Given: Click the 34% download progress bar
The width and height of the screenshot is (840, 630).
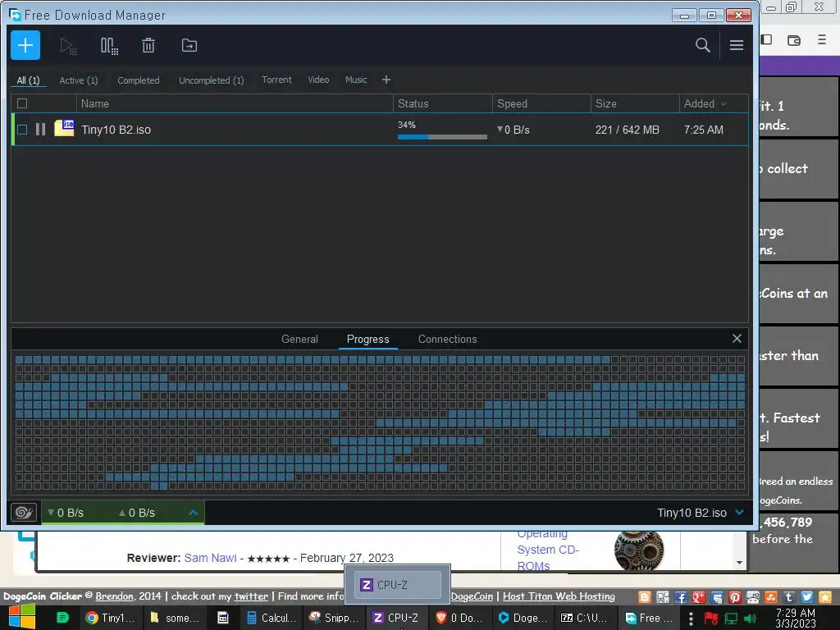Looking at the screenshot, I should coord(442,137).
